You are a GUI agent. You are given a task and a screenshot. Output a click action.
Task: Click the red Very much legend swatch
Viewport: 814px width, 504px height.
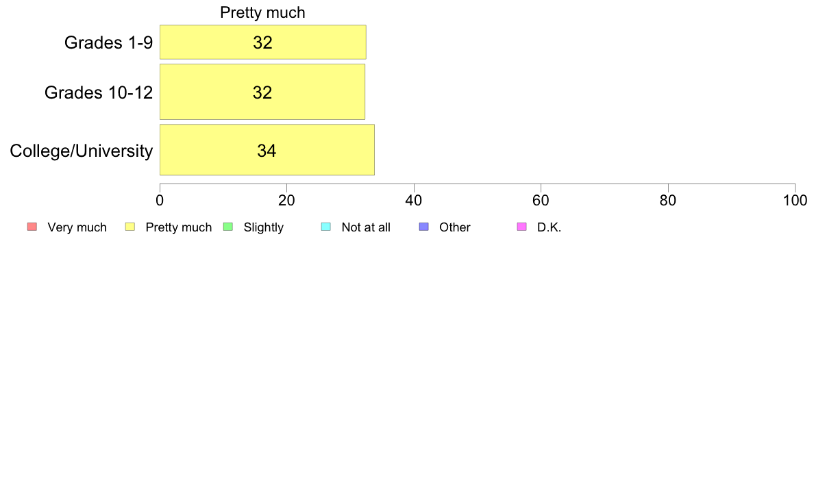tap(32, 227)
